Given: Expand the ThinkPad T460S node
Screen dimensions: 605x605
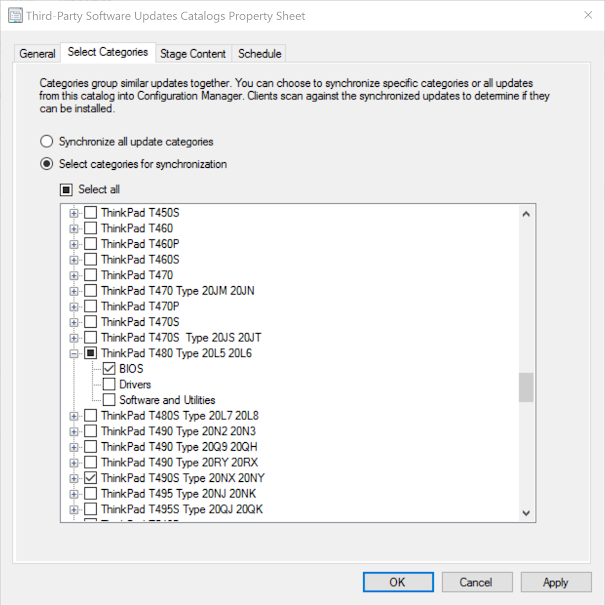Looking at the screenshot, I should pos(74,260).
